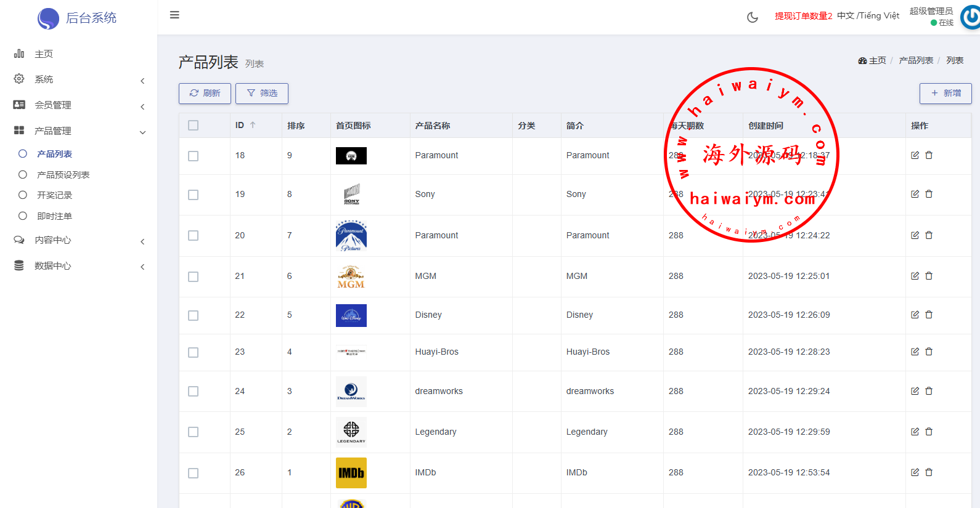Expand the 数据中心 sidebar menu

79,266
